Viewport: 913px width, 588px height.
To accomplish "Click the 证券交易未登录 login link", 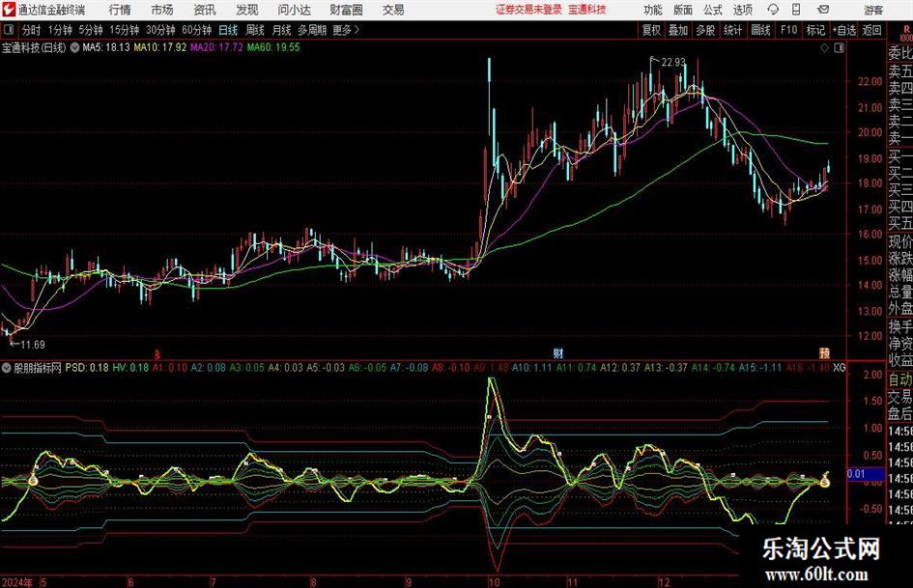I will click(x=528, y=10).
